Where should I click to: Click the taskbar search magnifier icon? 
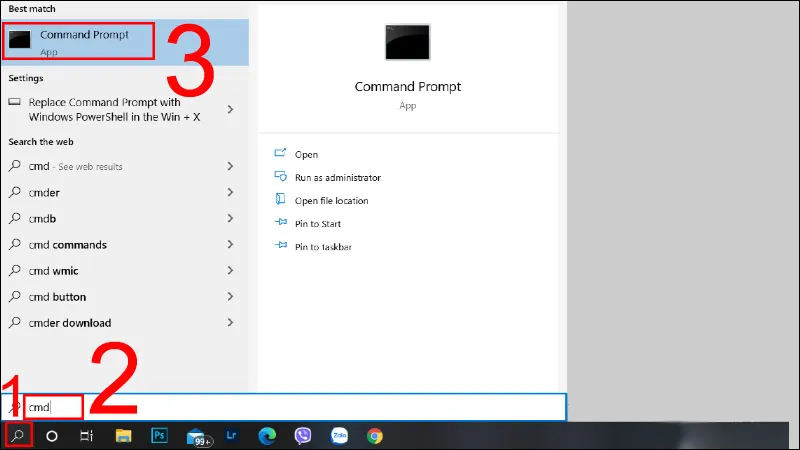(x=17, y=436)
